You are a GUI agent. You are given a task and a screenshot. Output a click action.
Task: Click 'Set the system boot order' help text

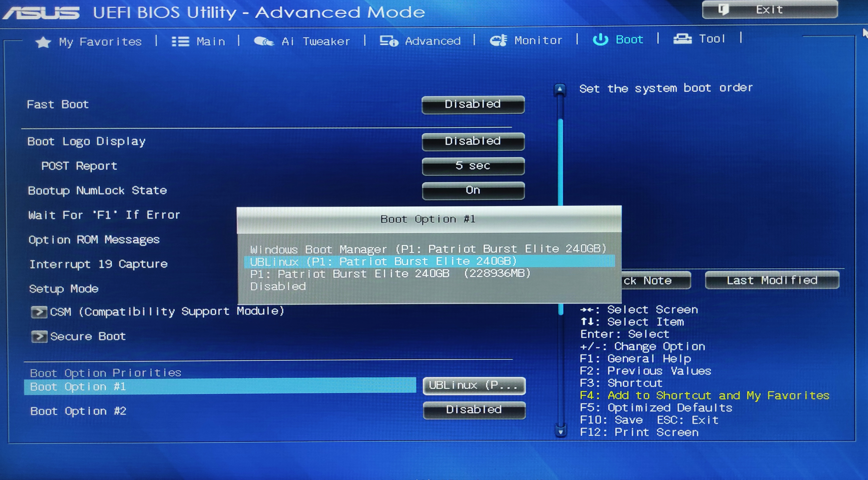pos(666,88)
